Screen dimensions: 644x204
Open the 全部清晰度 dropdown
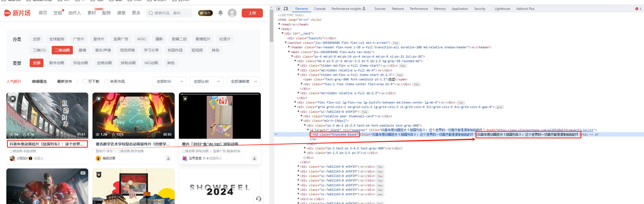click(244, 81)
